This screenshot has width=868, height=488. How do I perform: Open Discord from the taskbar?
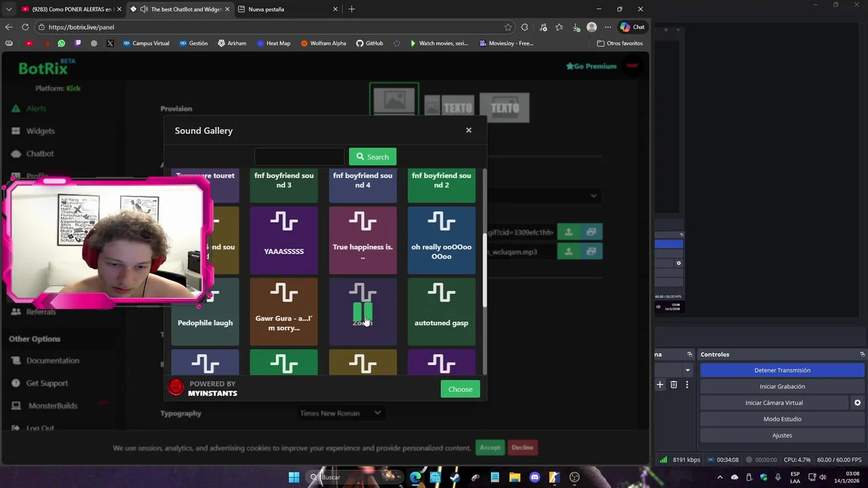tap(534, 477)
